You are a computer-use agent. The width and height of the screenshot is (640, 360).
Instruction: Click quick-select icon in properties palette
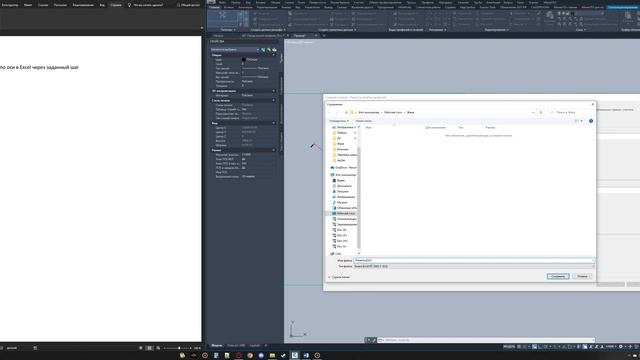tap(274, 49)
